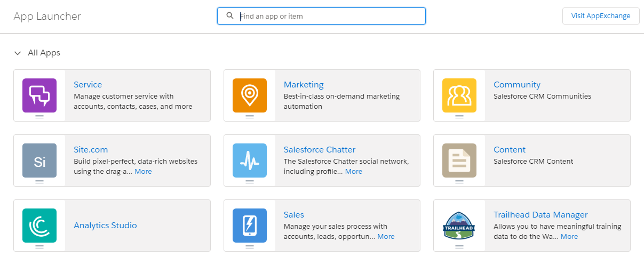644x257 pixels.
Task: Click More on Trailhead Data Manager description
Action: coord(569,237)
